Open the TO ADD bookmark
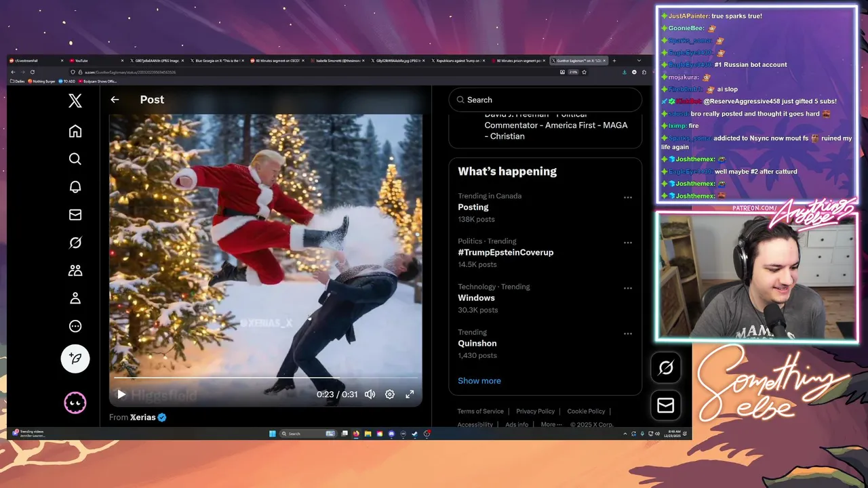The image size is (868, 488). 66,81
